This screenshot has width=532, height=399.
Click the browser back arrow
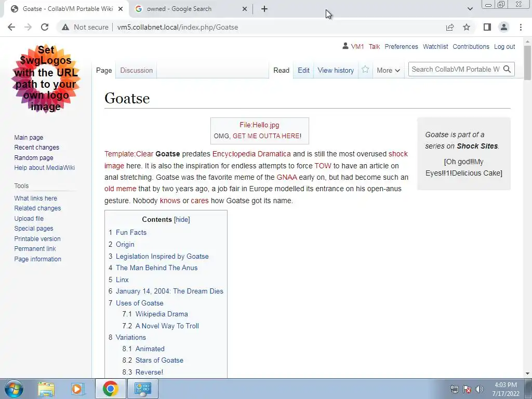click(11, 27)
